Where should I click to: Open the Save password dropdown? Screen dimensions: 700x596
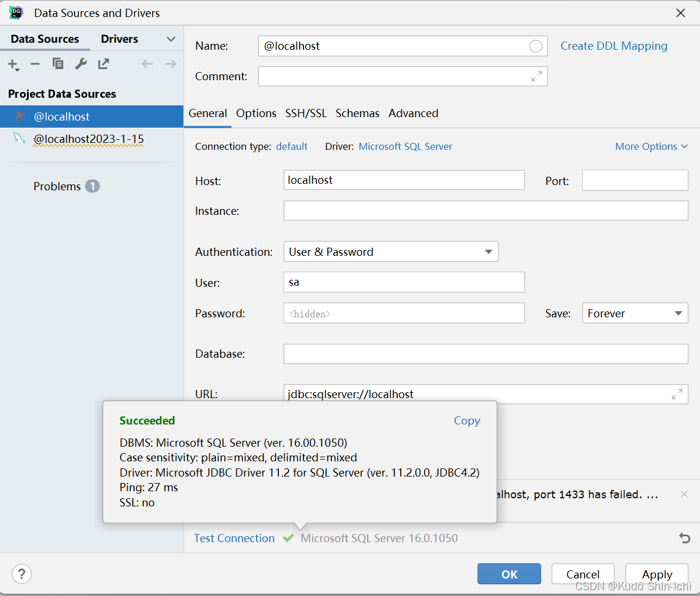point(635,313)
